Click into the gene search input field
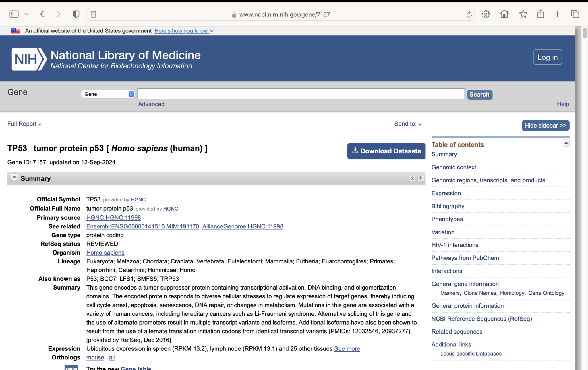588x370 pixels. 300,94
